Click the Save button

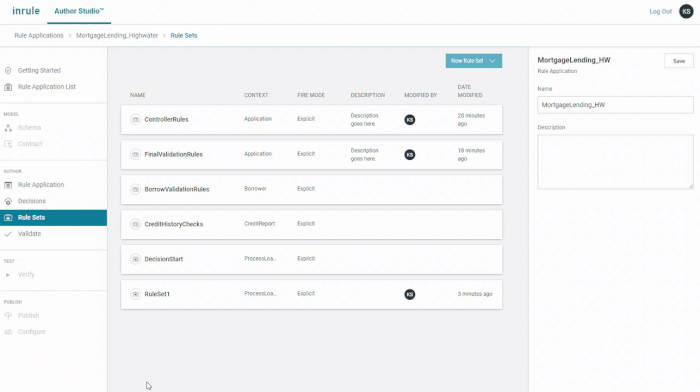[679, 61]
